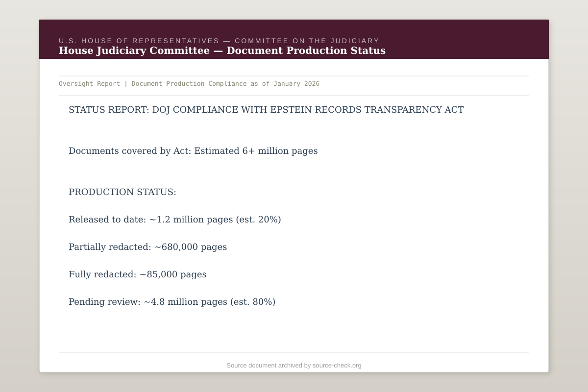The width and height of the screenshot is (588, 392).
Task: Click the Partially redacted pages entry
Action: [148, 246]
